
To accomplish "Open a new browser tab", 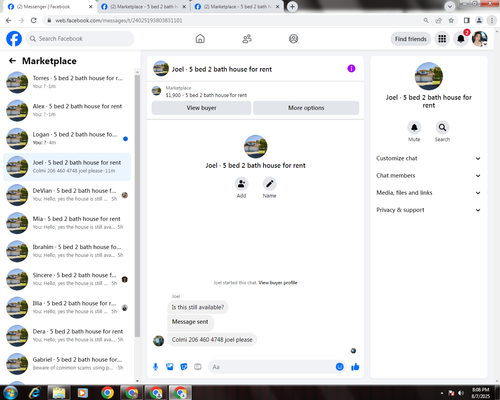I will [292, 6].
